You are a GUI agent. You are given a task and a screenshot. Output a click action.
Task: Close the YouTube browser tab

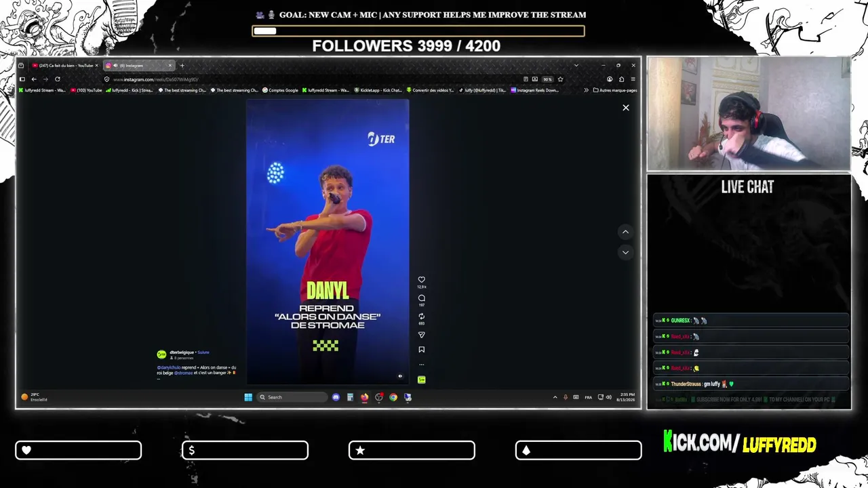(96, 66)
